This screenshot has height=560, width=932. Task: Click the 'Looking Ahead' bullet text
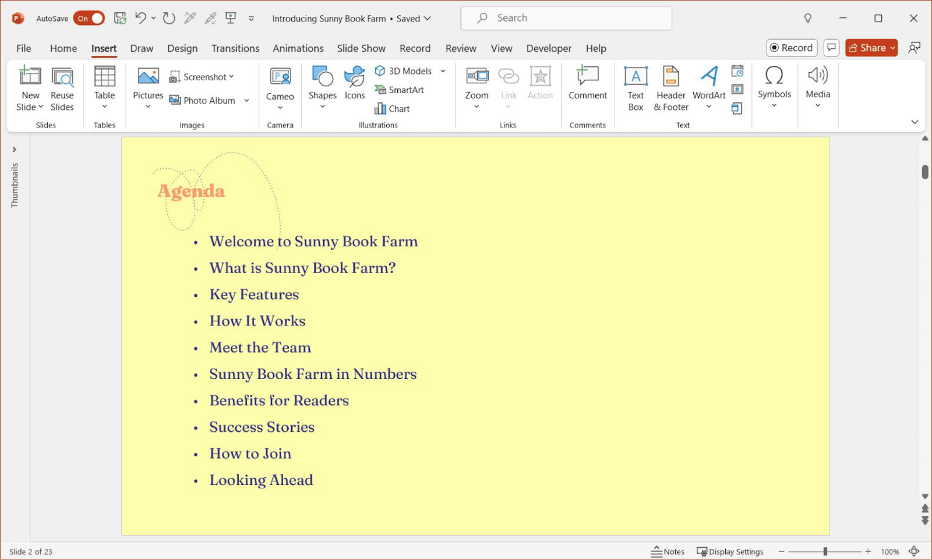tap(261, 480)
